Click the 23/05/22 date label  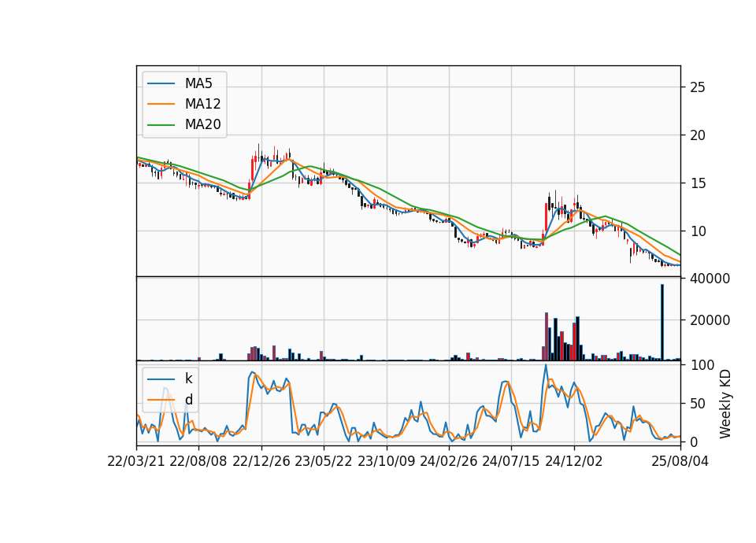point(324,461)
